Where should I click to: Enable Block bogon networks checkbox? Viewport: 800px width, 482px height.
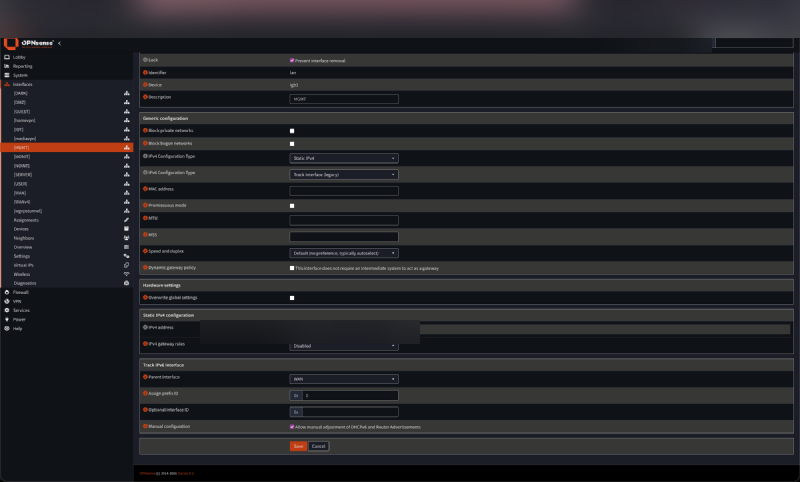292,144
